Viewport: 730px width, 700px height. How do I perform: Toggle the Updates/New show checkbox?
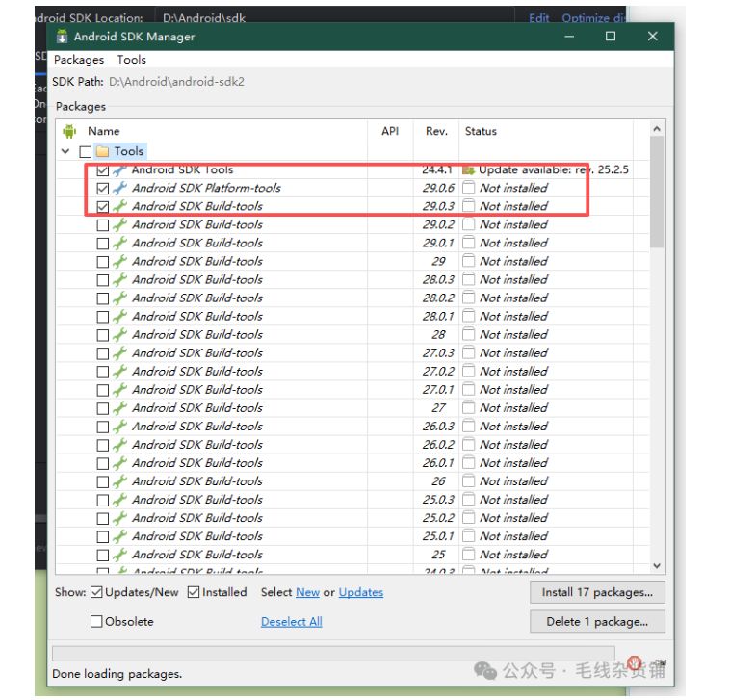point(96,592)
